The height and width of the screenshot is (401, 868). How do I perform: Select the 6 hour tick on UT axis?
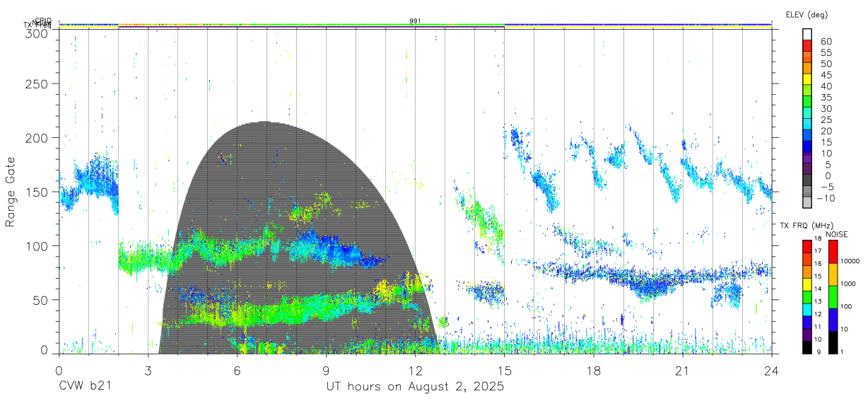[237, 370]
